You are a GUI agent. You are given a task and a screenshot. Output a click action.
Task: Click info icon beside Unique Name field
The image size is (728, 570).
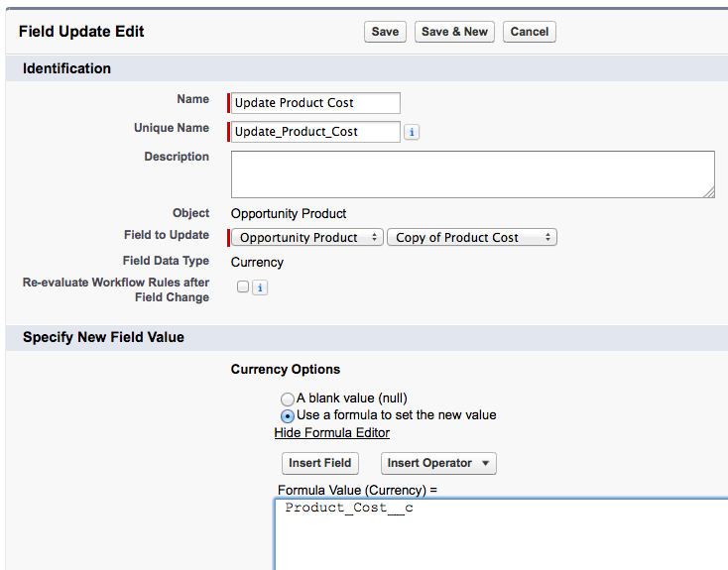(x=412, y=132)
